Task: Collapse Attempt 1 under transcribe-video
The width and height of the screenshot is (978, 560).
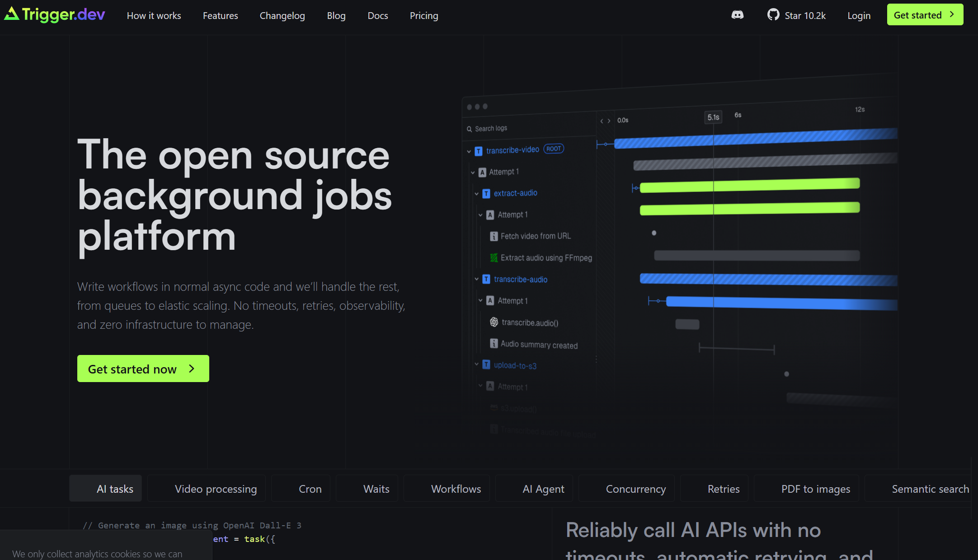Action: 473,173
